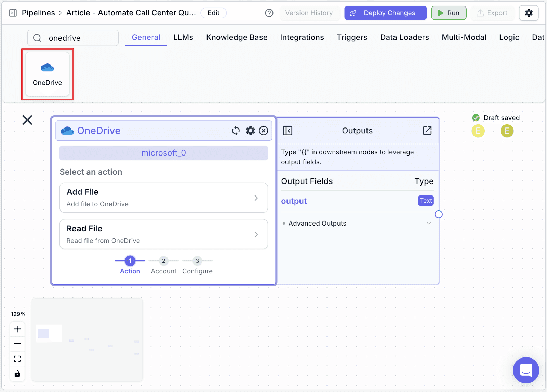Viewport: 547px width, 392px height.
Task: Switch to the LLMs tab
Action: tap(183, 37)
